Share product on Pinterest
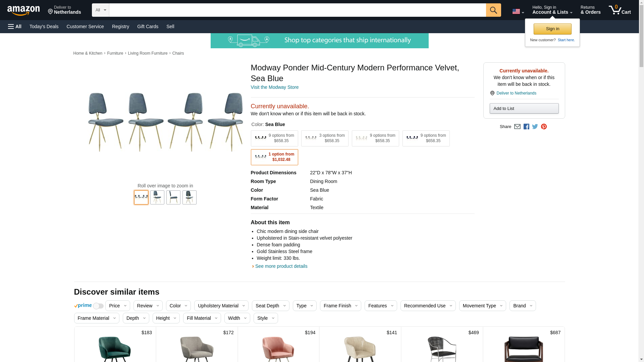Viewport: 644px width, 362px height. [544, 127]
